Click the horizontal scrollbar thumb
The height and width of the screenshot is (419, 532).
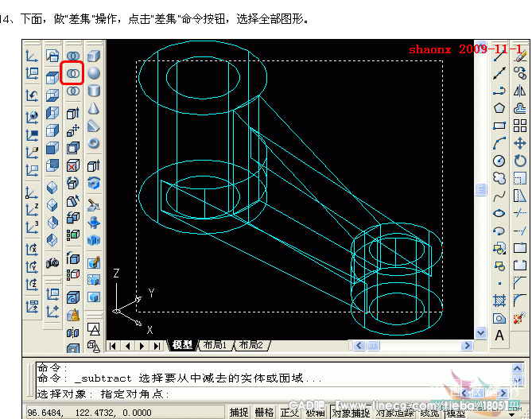pyautogui.click(x=373, y=345)
